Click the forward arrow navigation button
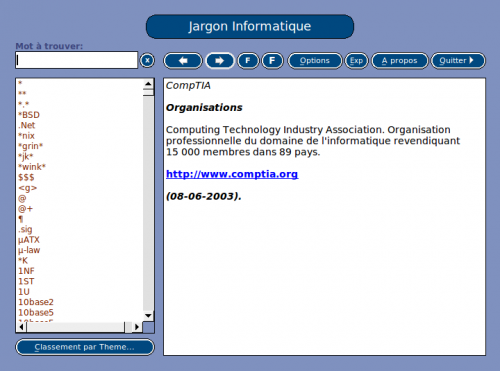 220,61
